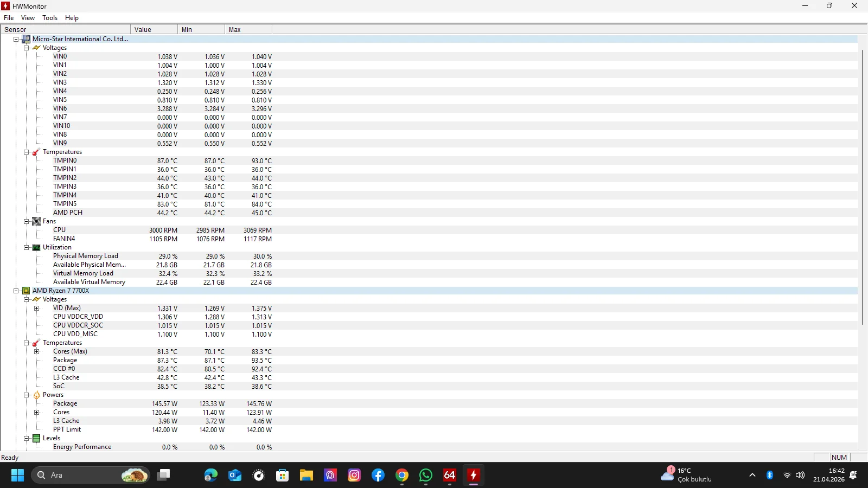Open the Help menu
Viewport: 868px width, 488px height.
72,18
